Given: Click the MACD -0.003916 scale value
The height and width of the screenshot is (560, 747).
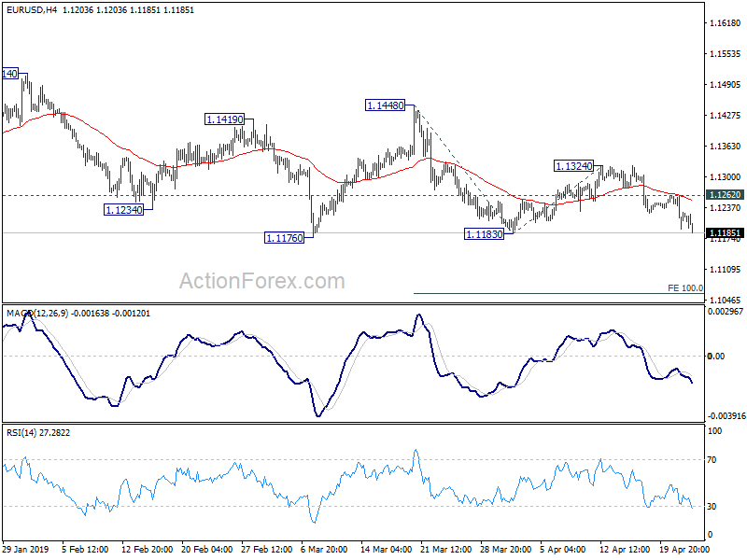Looking at the screenshot, I should click(x=726, y=415).
